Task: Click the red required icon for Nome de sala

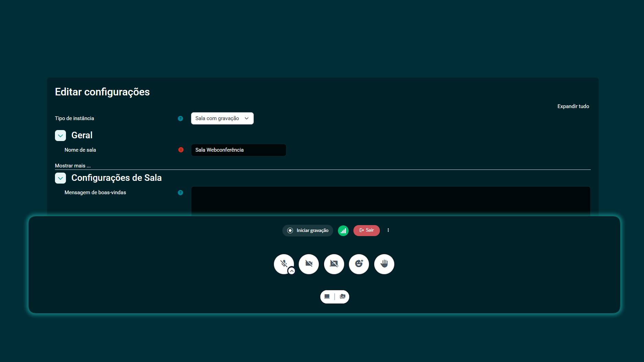Action: pyautogui.click(x=181, y=150)
